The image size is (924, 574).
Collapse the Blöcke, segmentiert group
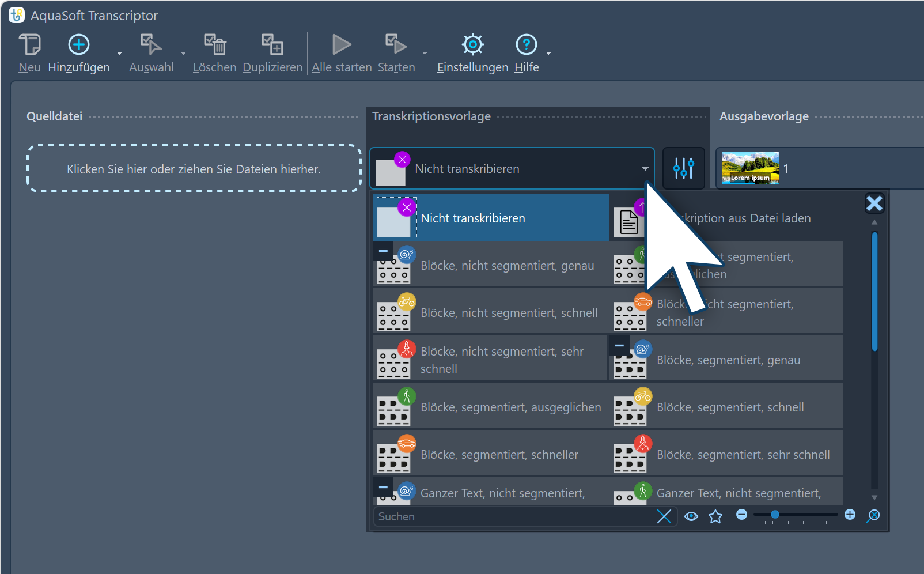point(619,346)
